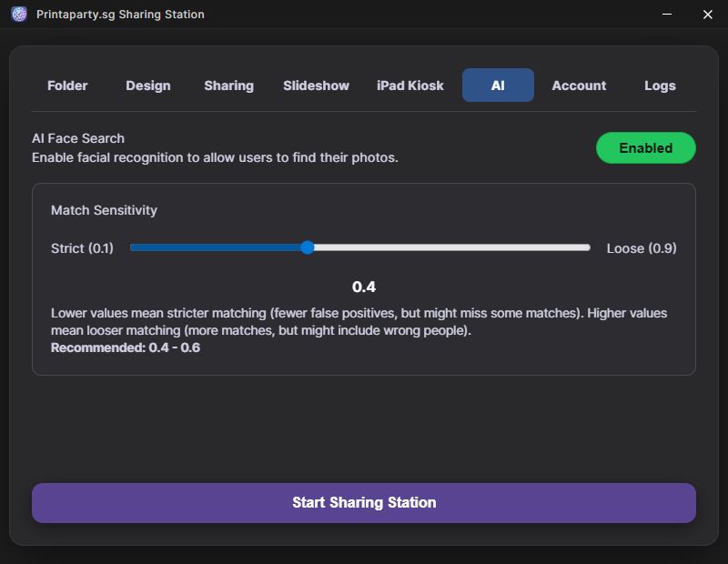The height and width of the screenshot is (564, 728).
Task: Switch to the Design tab
Action: (x=148, y=86)
